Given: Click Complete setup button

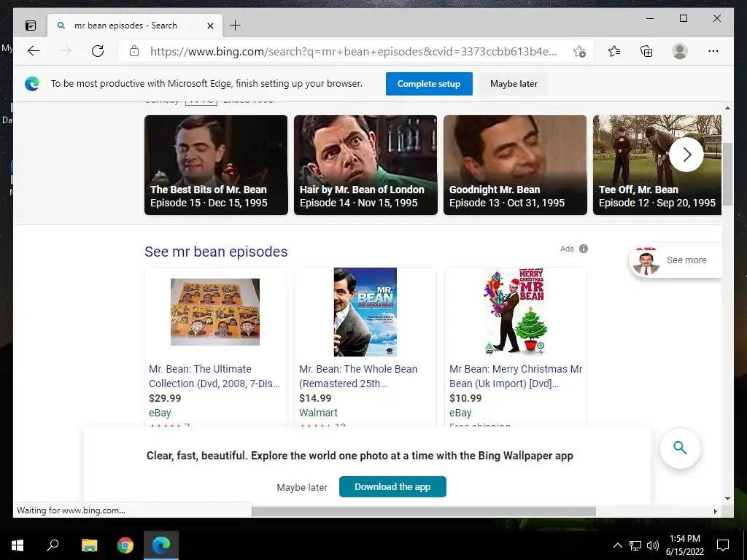Looking at the screenshot, I should pyautogui.click(x=429, y=84).
